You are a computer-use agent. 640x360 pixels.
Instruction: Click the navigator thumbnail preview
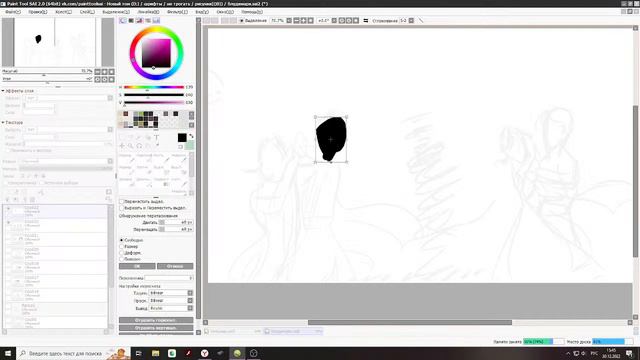(58, 42)
